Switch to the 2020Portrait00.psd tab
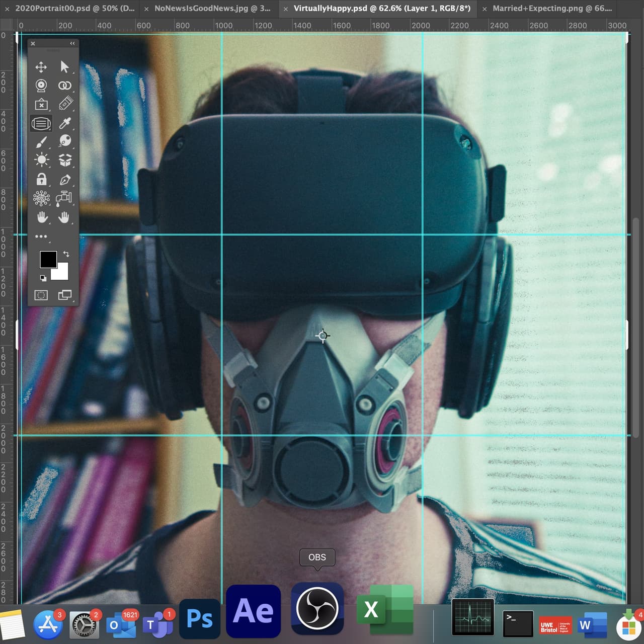The image size is (644, 644). [x=75, y=8]
